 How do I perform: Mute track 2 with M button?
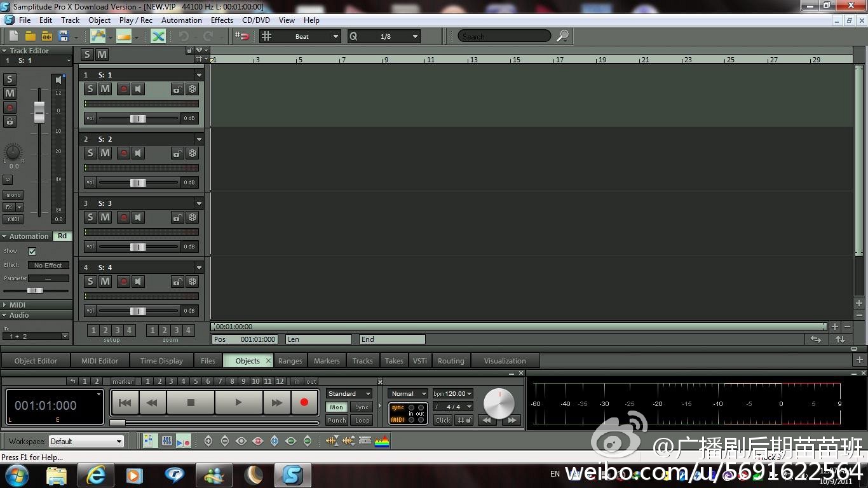coord(105,153)
